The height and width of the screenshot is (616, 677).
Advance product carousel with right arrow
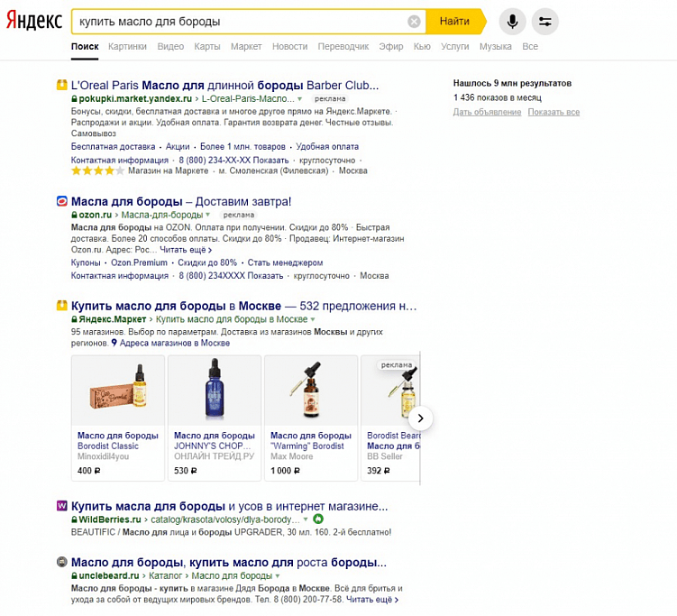tap(420, 418)
